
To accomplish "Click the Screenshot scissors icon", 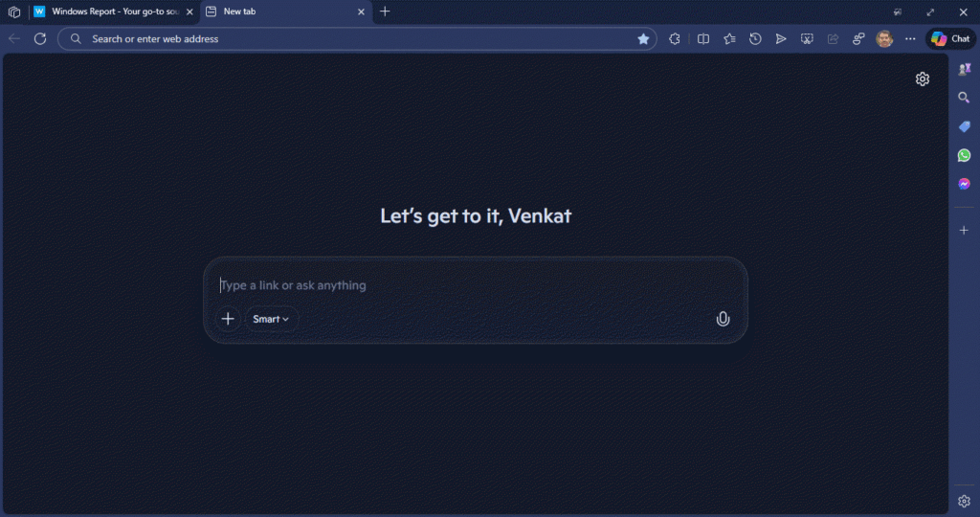I will coord(807,39).
